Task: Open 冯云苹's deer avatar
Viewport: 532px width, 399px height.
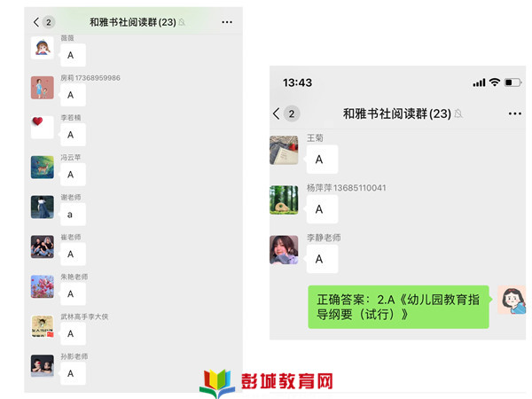Action: [43, 168]
